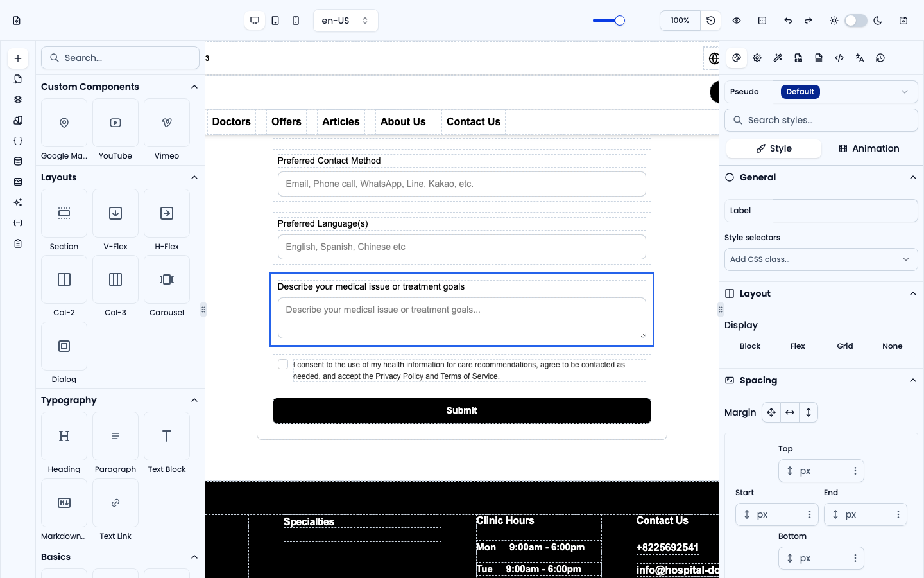Open the translation icon in right panel
The height and width of the screenshot is (578, 924).
coord(860,58)
